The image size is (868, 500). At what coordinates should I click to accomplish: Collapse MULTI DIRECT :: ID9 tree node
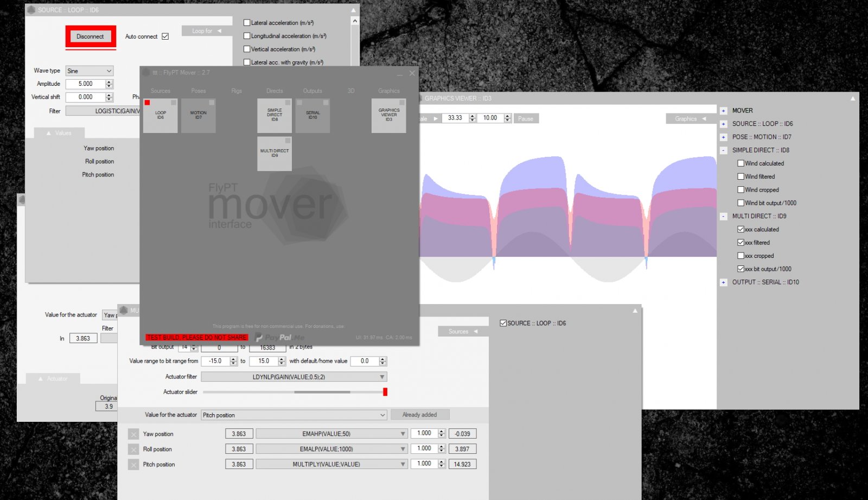coord(723,216)
